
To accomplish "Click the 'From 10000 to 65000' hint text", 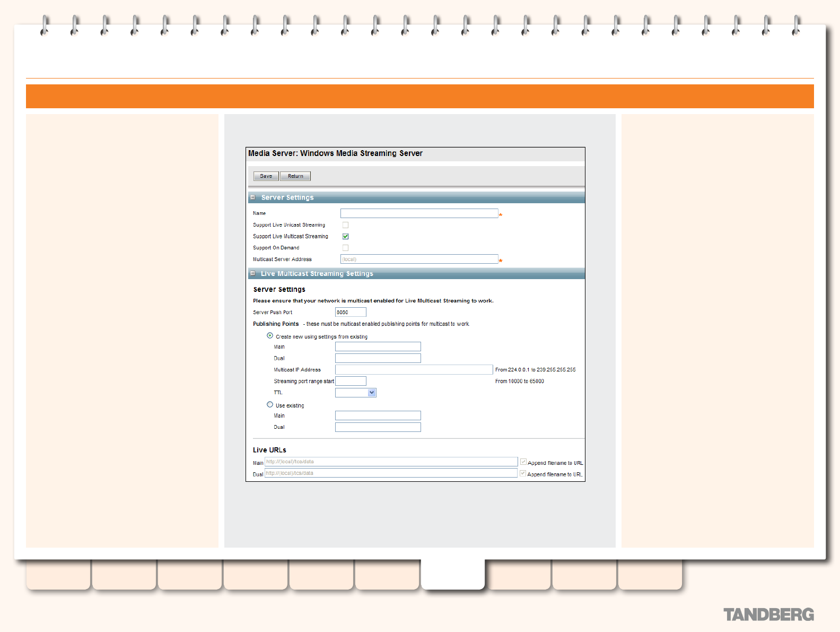I will pyautogui.click(x=519, y=382).
